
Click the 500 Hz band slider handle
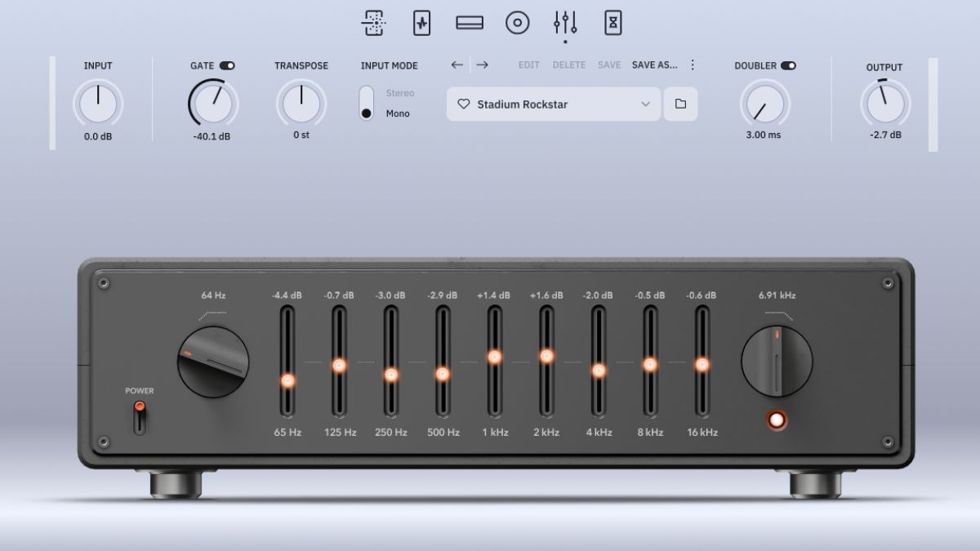(x=443, y=374)
